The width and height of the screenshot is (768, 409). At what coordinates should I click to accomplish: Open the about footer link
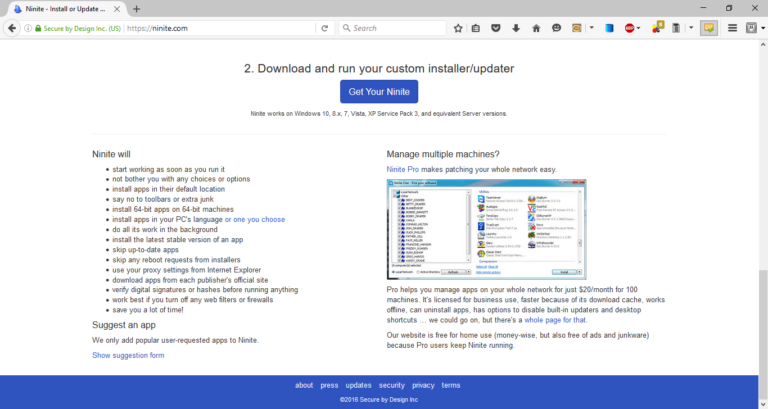click(304, 385)
